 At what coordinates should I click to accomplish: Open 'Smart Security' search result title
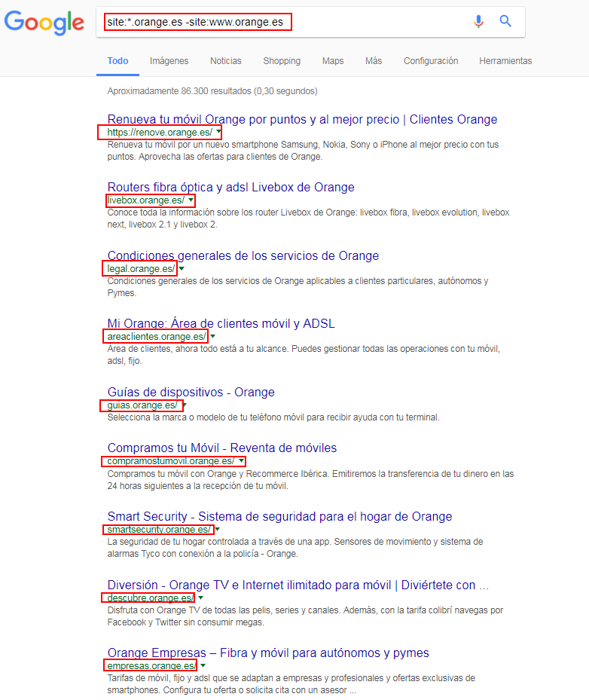pos(279,516)
